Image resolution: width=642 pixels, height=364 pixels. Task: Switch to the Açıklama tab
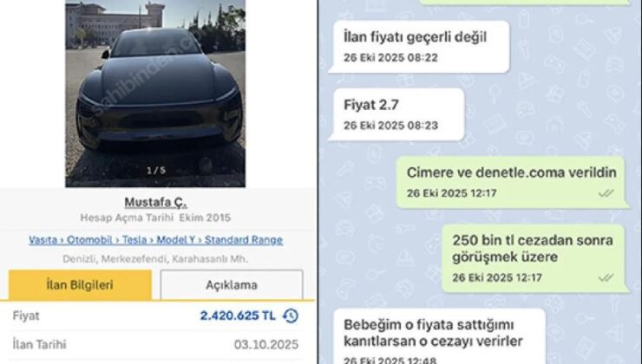(x=232, y=284)
